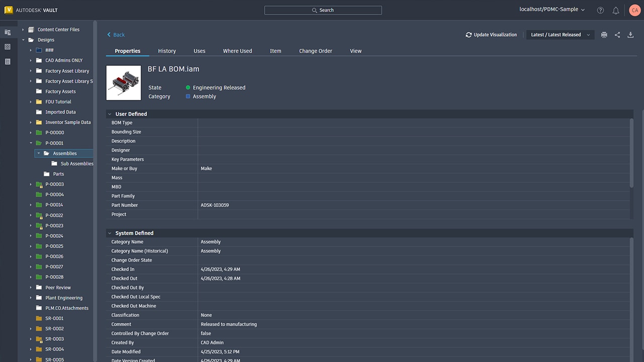Open the top file browser sidebar icon
The height and width of the screenshot is (362, 644).
[x=8, y=32]
